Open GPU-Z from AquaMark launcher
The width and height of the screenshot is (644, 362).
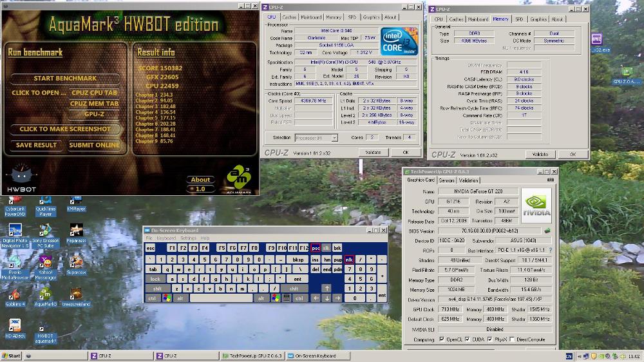pyautogui.click(x=94, y=114)
